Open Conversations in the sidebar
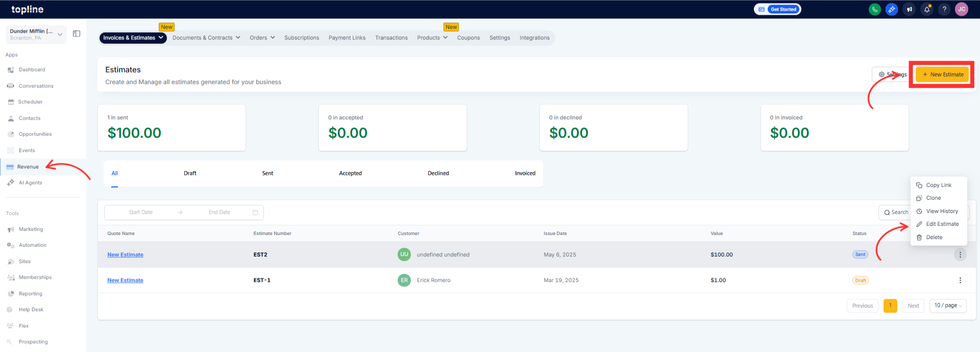Screen dimensions: 980x352 click(36, 86)
